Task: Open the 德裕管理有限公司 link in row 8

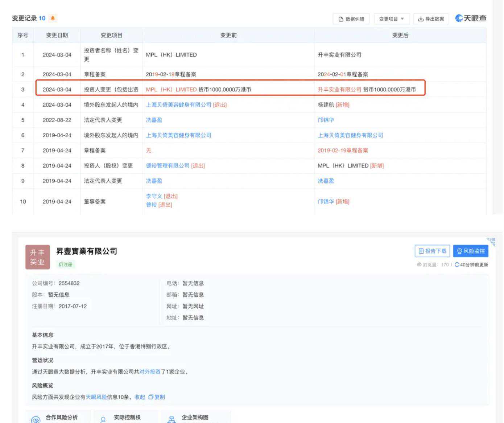Action: pyautogui.click(x=168, y=166)
